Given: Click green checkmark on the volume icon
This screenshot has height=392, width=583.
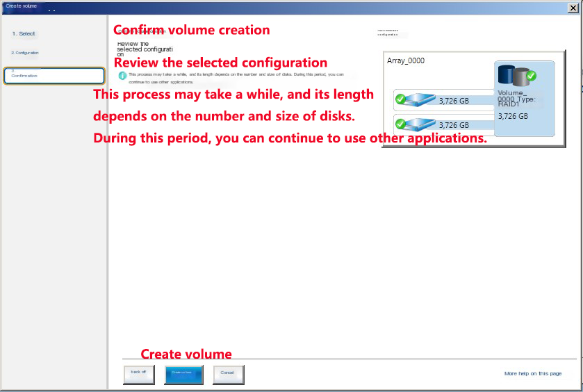Looking at the screenshot, I should 531,75.
